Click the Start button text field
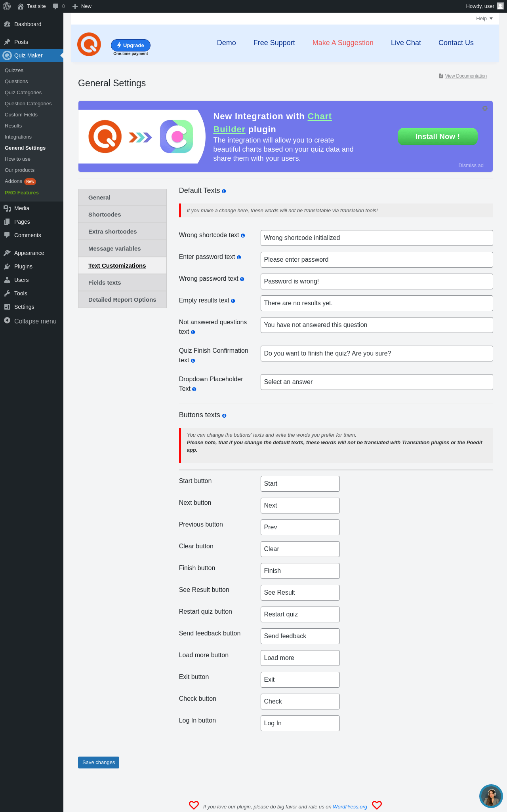507x812 pixels. pyautogui.click(x=300, y=484)
